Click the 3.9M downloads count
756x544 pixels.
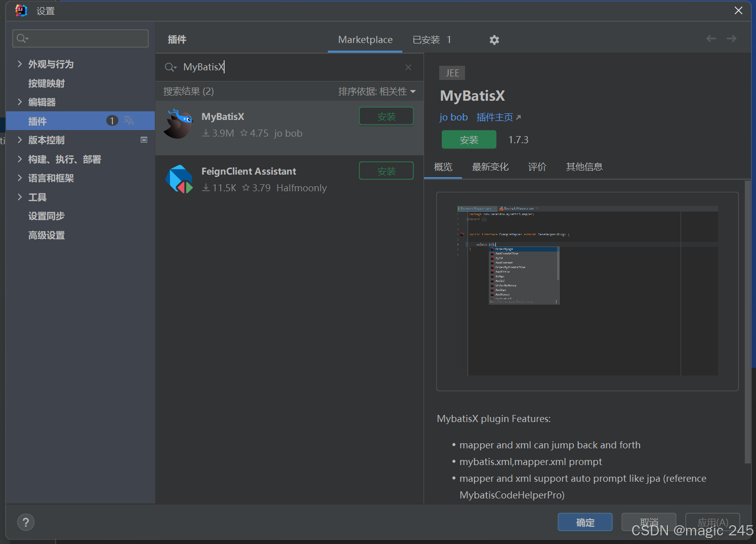pyautogui.click(x=218, y=133)
